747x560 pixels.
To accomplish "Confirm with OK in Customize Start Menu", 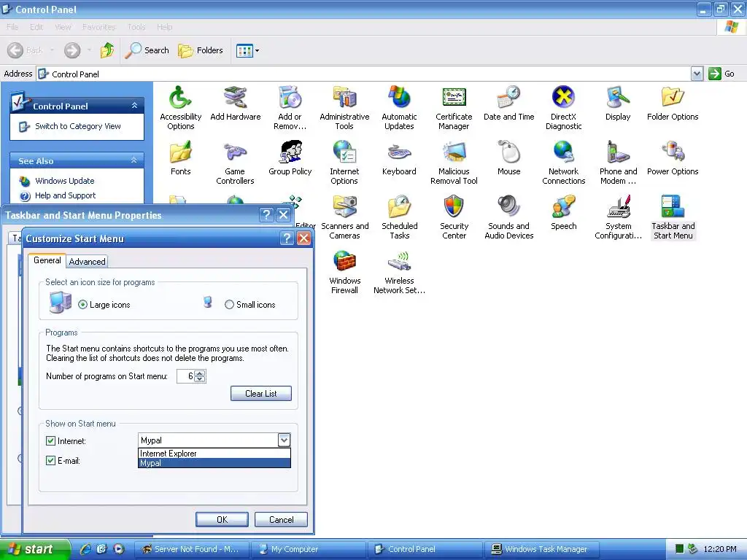I will pyautogui.click(x=222, y=519).
